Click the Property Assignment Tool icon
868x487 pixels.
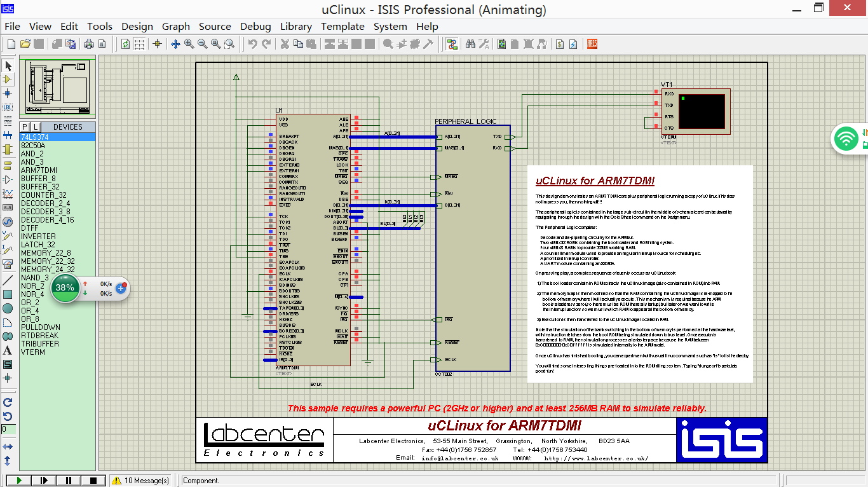484,44
